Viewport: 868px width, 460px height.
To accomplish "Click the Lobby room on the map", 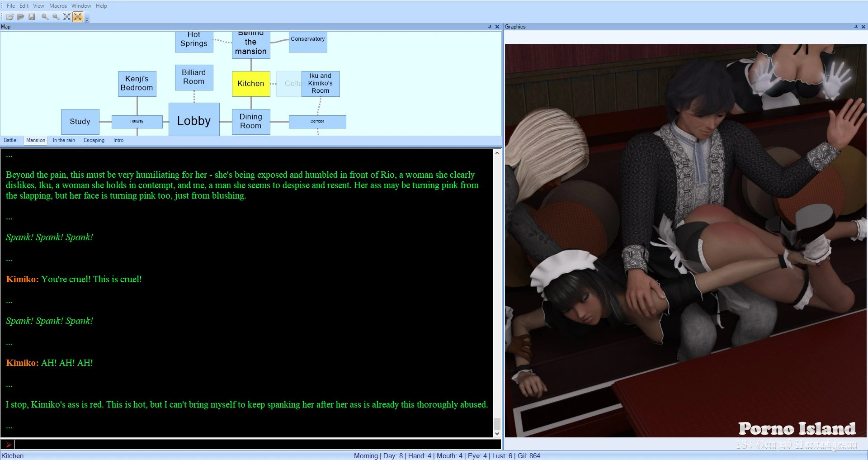I will click(194, 120).
